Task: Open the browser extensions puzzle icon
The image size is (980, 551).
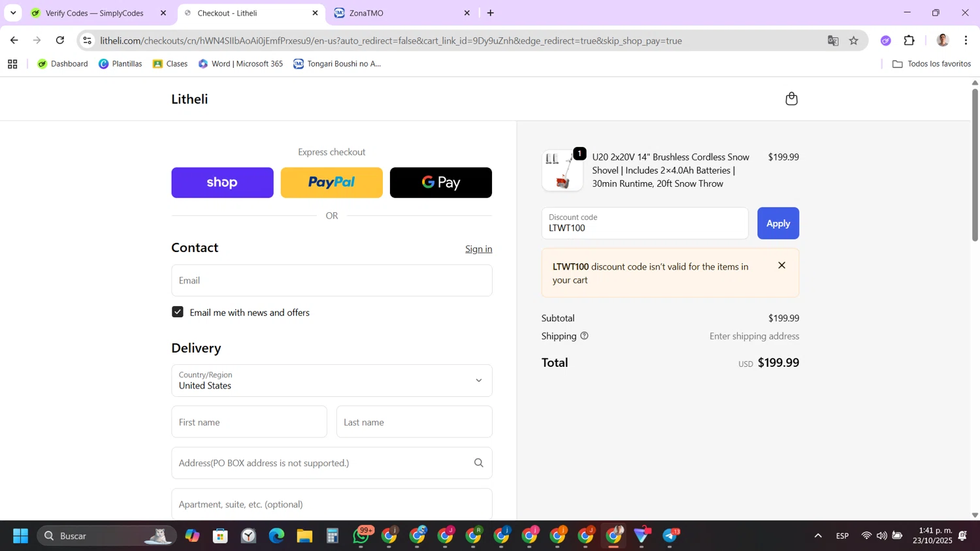Action: coord(909,40)
